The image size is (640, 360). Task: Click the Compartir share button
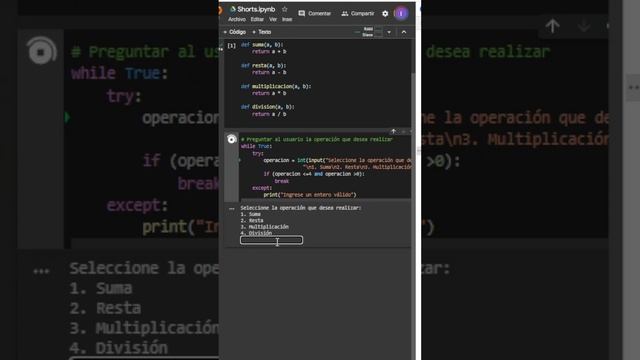tap(358, 13)
